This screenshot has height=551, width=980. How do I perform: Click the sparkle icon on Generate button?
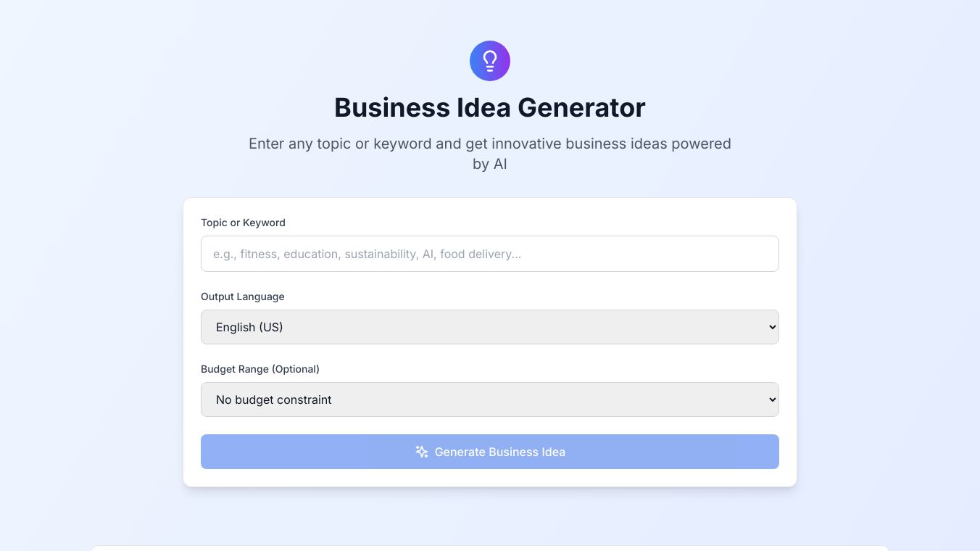click(x=422, y=452)
